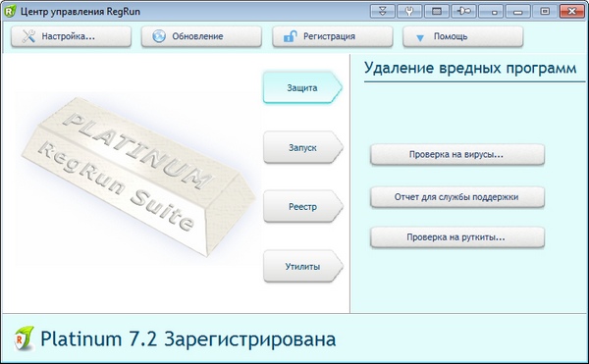
Task: Click the window-panel icon in title bar
Action: (x=437, y=11)
